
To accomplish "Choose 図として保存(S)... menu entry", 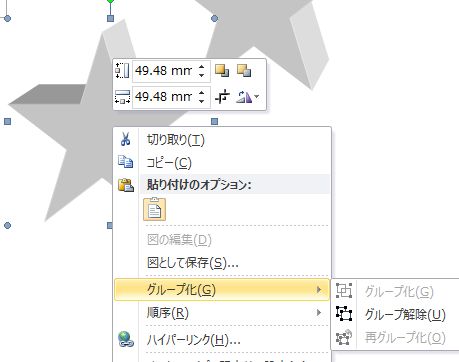I will [222, 263].
